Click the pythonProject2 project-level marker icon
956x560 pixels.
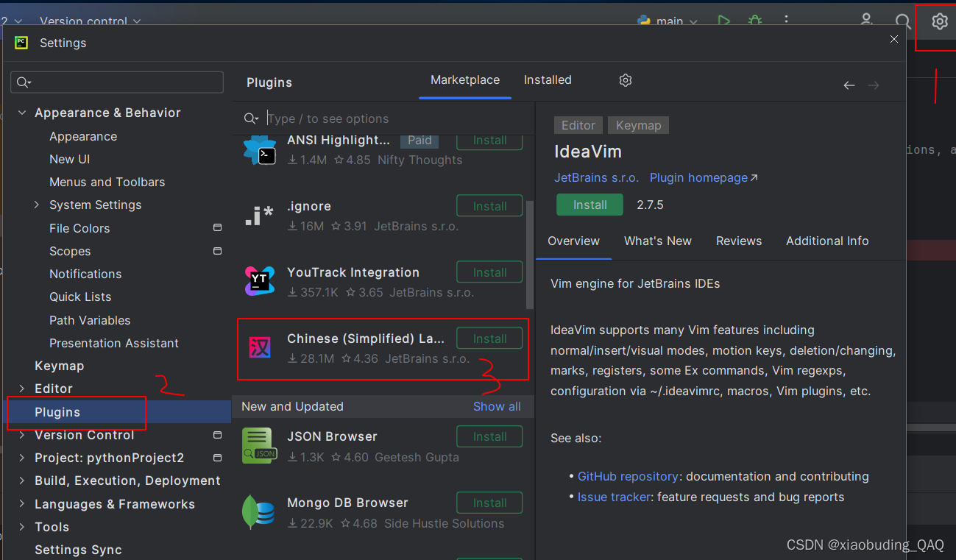coord(217,458)
